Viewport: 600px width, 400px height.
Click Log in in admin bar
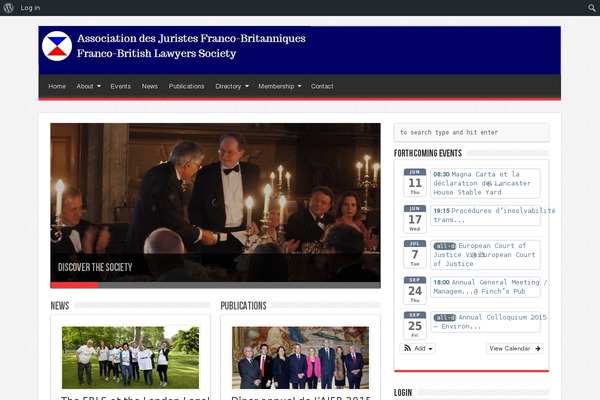(x=30, y=8)
